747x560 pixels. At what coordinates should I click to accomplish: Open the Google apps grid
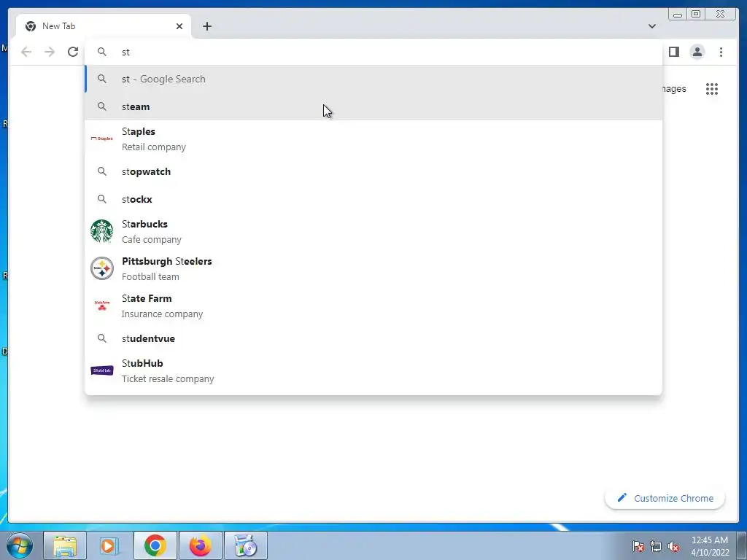coord(712,88)
